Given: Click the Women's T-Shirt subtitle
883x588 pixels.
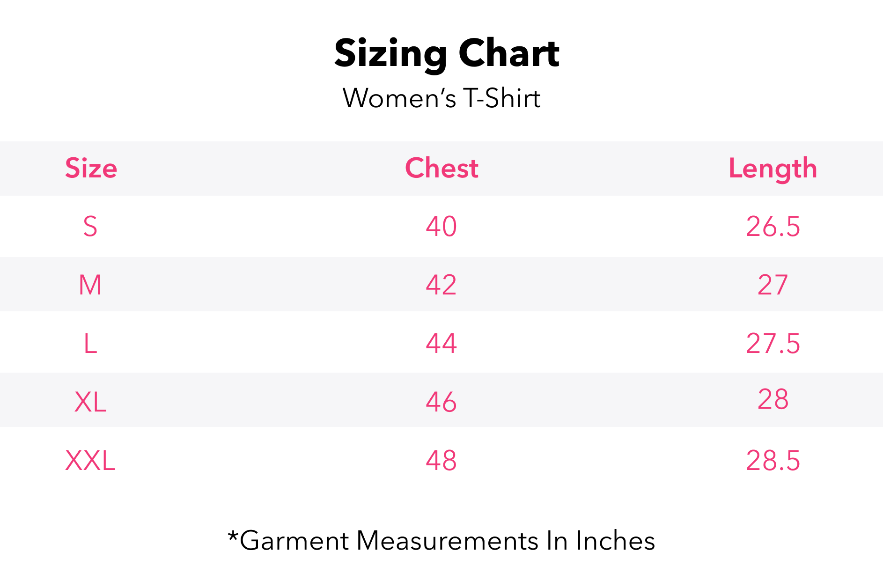Looking at the screenshot, I should (x=441, y=98).
